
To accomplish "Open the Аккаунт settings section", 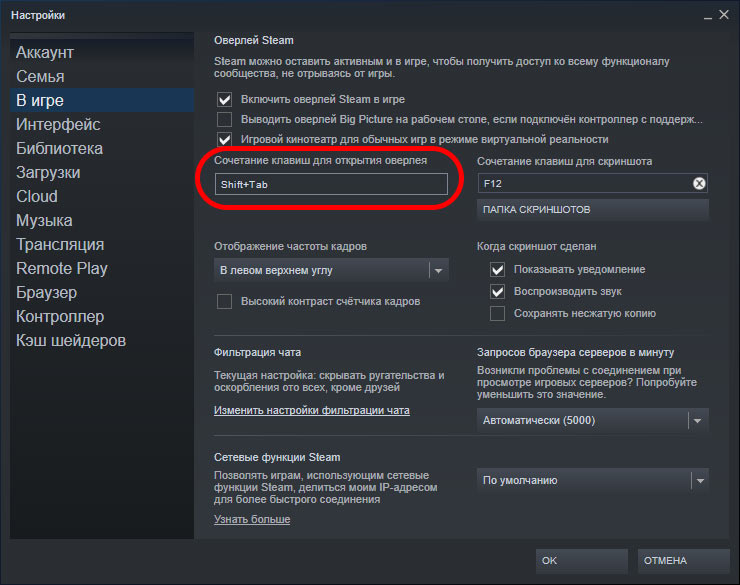I will pyautogui.click(x=102, y=52).
